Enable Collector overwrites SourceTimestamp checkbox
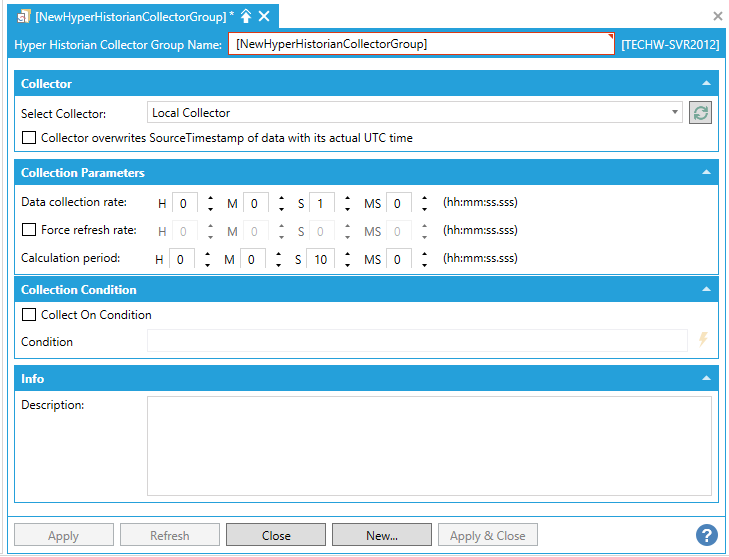The image size is (729, 557). [x=29, y=138]
